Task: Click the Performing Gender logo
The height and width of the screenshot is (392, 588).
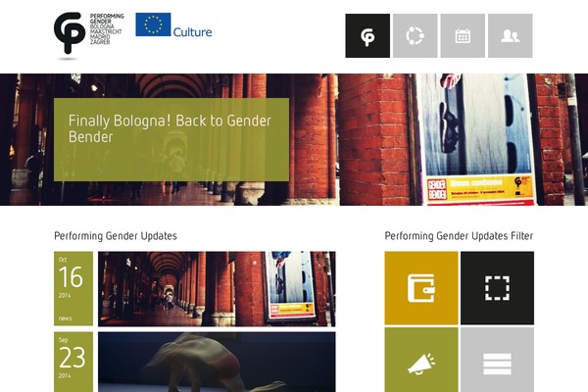Action: coord(89,33)
